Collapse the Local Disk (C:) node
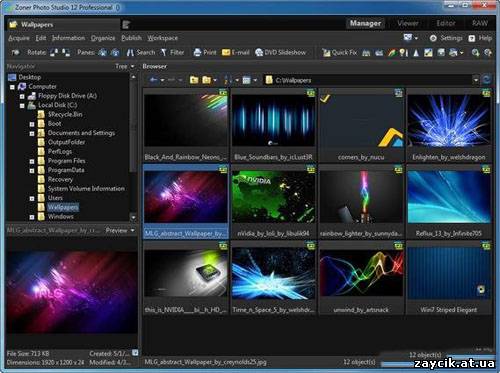The width and height of the screenshot is (500, 373). pos(22,106)
